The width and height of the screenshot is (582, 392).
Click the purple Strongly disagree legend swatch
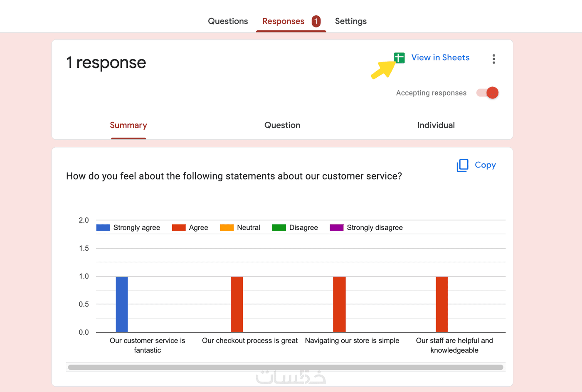[x=337, y=227]
